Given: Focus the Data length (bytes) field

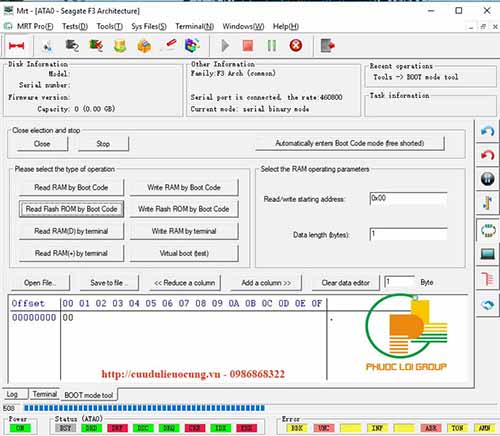Looking at the screenshot, I should point(408,234).
